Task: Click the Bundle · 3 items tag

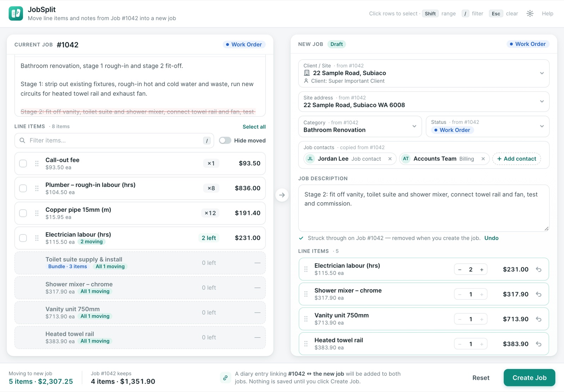Action: [x=67, y=267]
